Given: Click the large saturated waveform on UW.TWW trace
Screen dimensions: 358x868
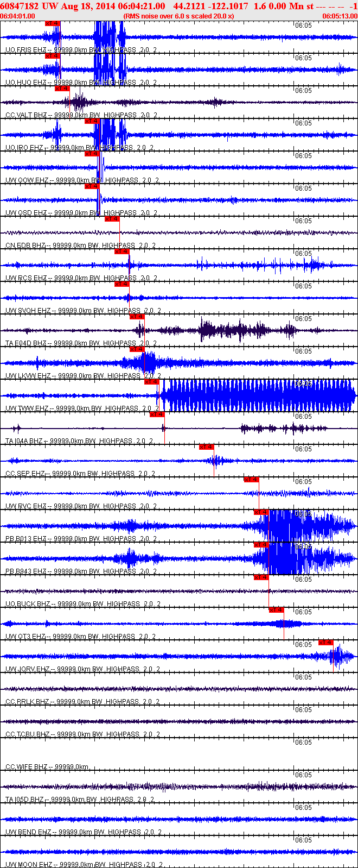Looking at the screenshot, I should 259,395.
